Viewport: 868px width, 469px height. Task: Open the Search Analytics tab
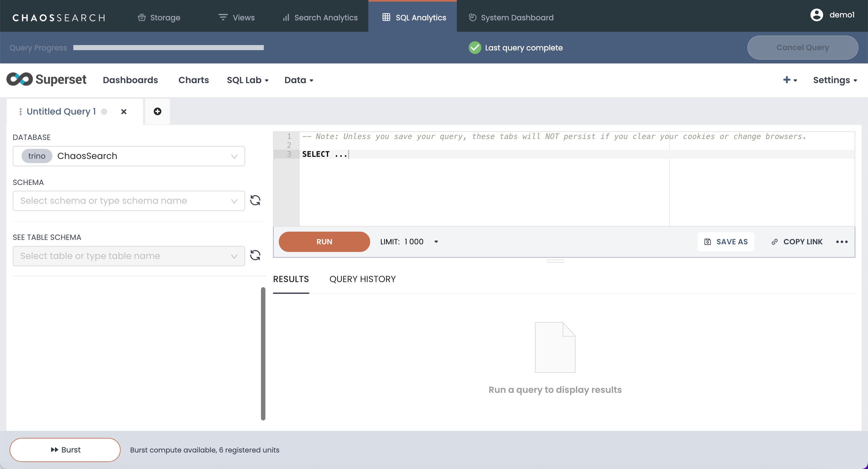tap(320, 17)
